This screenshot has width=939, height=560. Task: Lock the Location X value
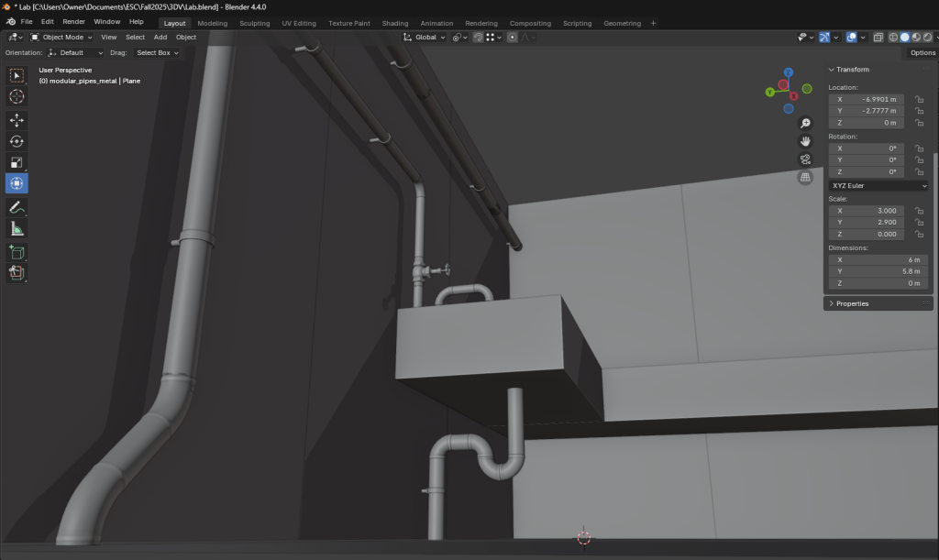pos(918,99)
